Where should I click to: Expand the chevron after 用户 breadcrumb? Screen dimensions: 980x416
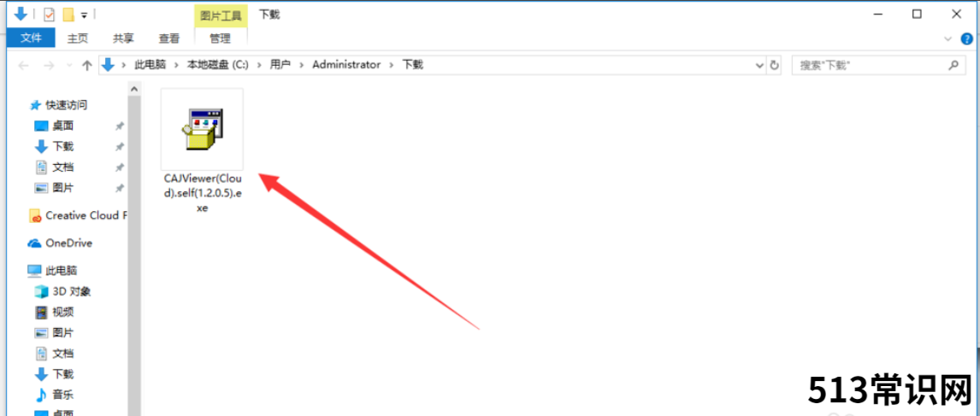click(x=302, y=64)
